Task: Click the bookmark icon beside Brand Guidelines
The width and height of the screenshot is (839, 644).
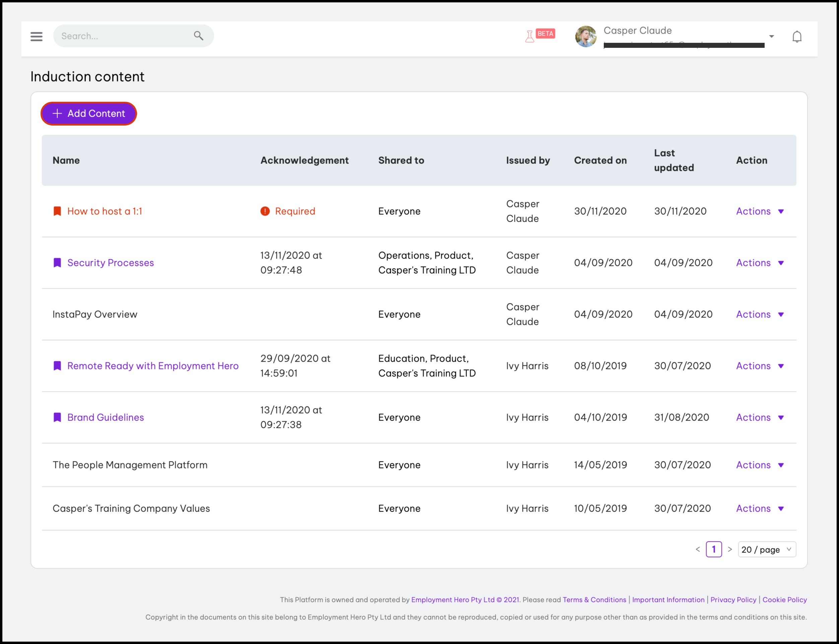Action: point(57,417)
